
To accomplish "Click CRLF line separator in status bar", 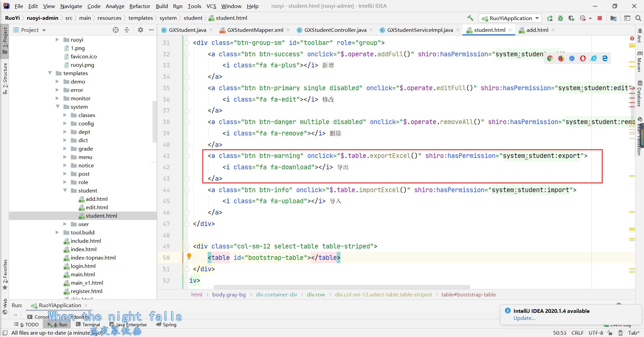I will point(577,333).
